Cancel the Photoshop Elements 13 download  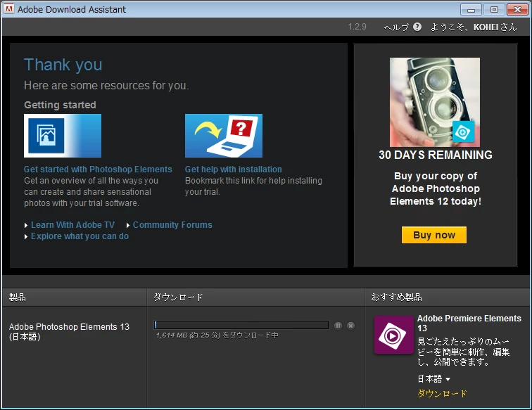(x=351, y=326)
